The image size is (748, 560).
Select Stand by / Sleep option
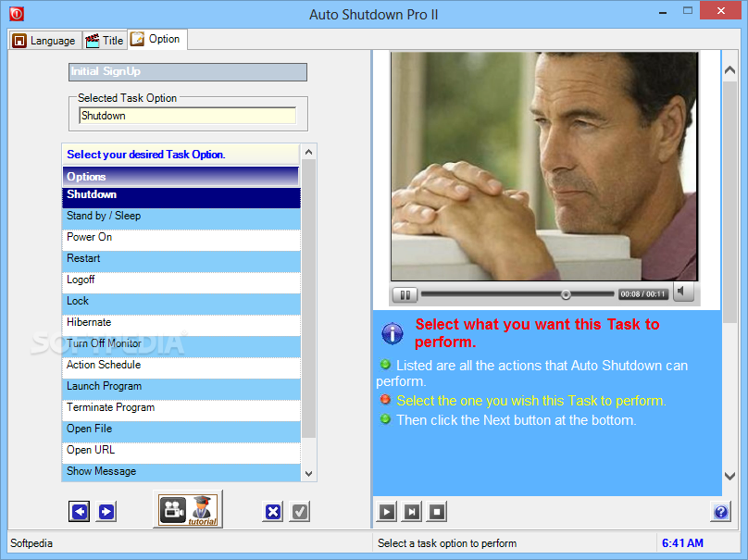[181, 219]
